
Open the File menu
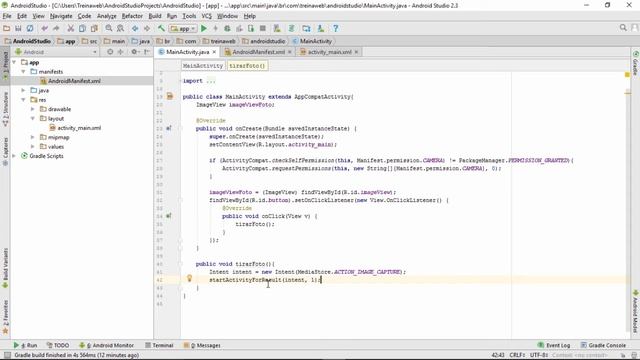(7, 16)
